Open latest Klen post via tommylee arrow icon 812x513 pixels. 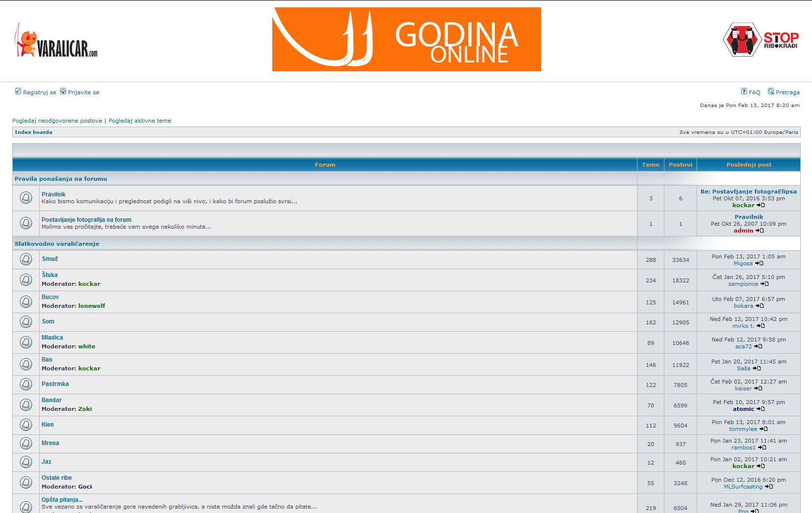tap(764, 429)
